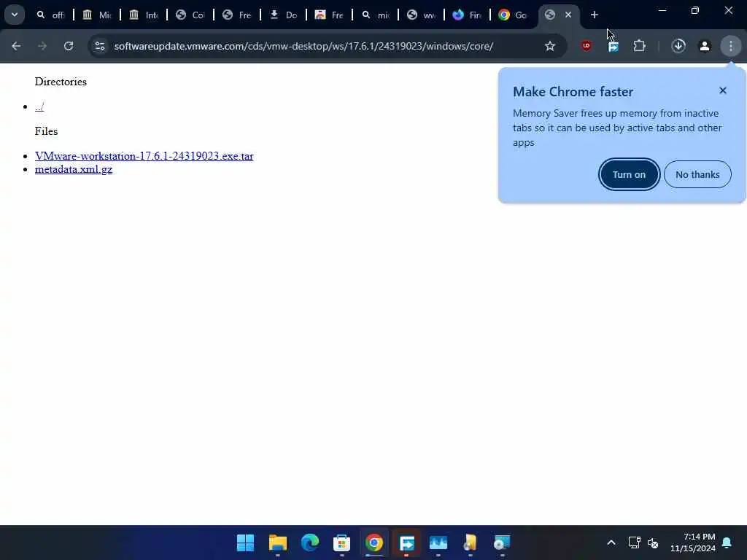Switch to the first 'Fre' globe tab
The width and height of the screenshot is (747, 560).
237,15
